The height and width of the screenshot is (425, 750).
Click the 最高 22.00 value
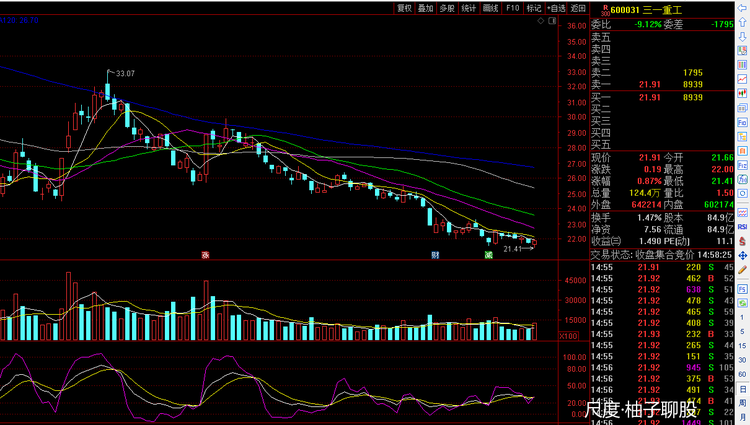722,169
